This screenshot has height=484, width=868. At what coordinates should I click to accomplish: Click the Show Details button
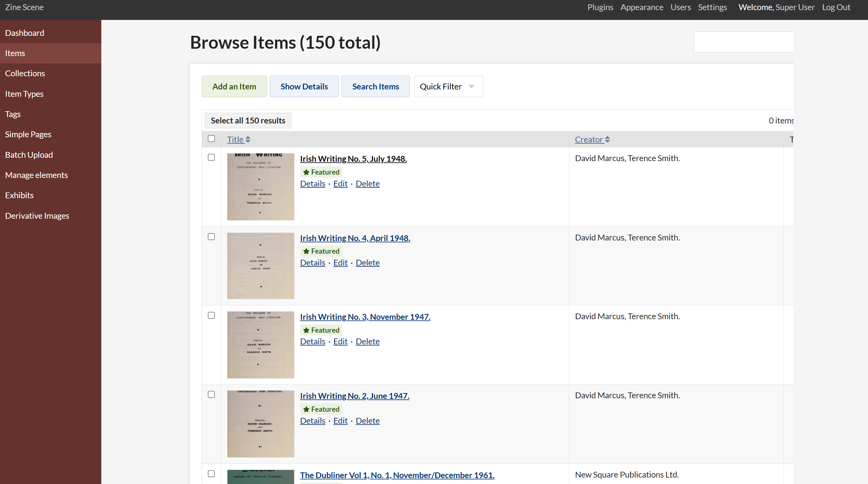click(x=304, y=87)
